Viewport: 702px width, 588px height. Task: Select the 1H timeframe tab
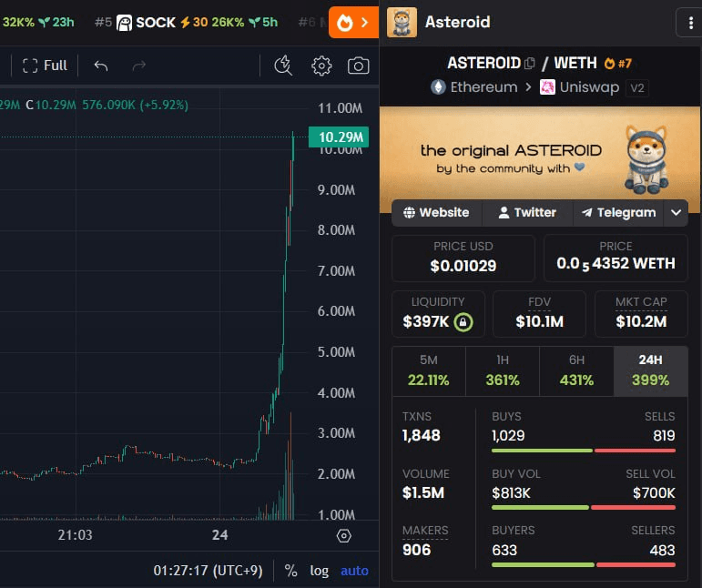[x=503, y=371]
